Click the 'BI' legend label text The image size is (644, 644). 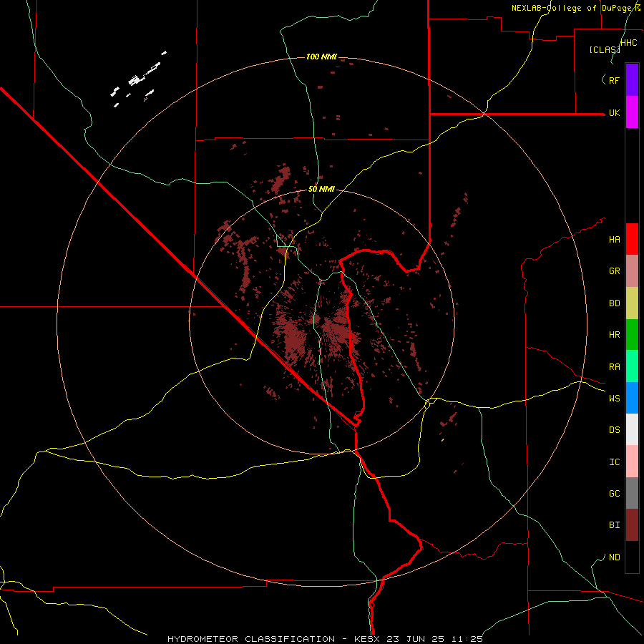pos(614,525)
